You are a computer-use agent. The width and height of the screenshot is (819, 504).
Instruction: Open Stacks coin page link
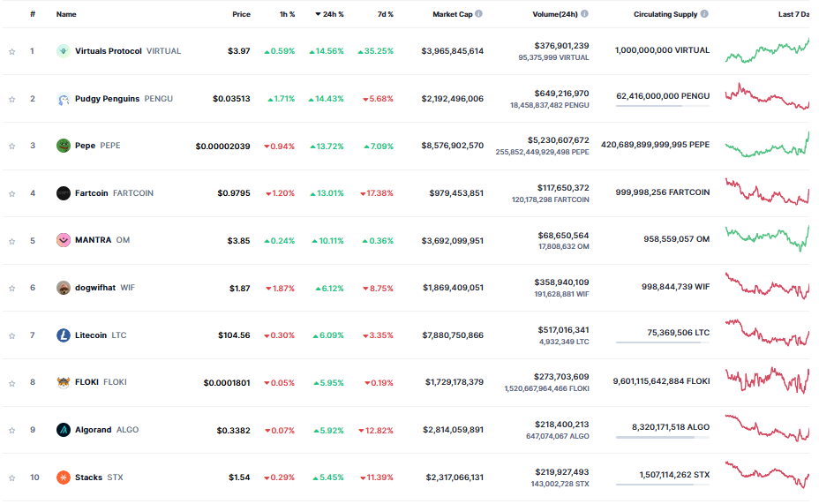[x=88, y=478]
